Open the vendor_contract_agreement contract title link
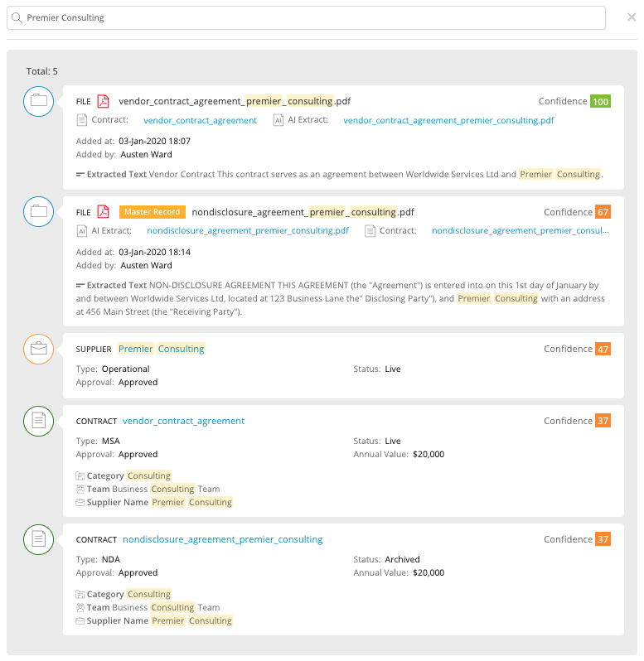The width and height of the screenshot is (644, 661). pyautogui.click(x=183, y=421)
